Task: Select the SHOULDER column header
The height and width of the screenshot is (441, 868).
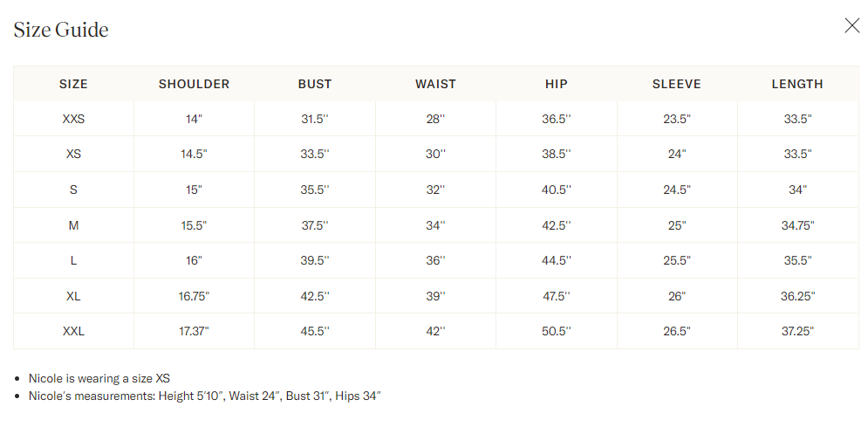Action: pos(194,84)
